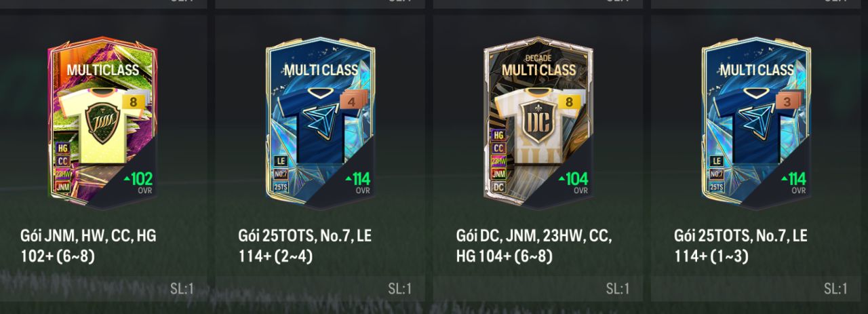The height and width of the screenshot is (314, 868).
Task: Click the green 104 OVR rating
Action: (x=573, y=180)
